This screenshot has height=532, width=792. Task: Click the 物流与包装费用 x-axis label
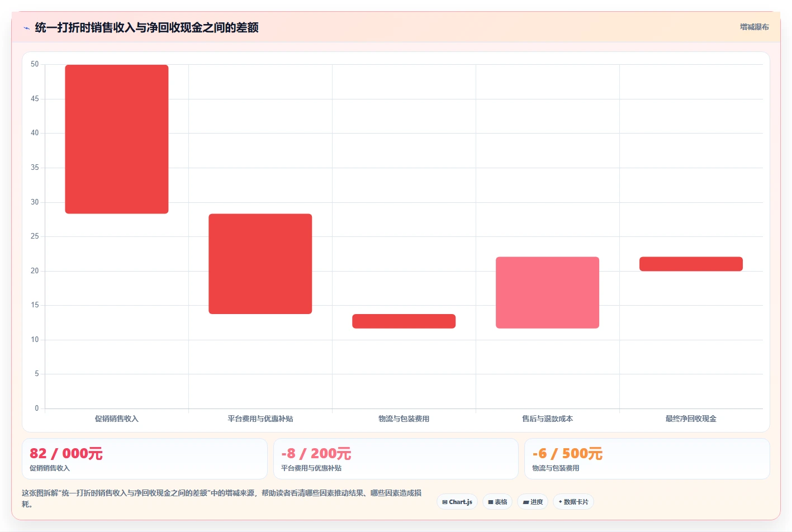(404, 419)
